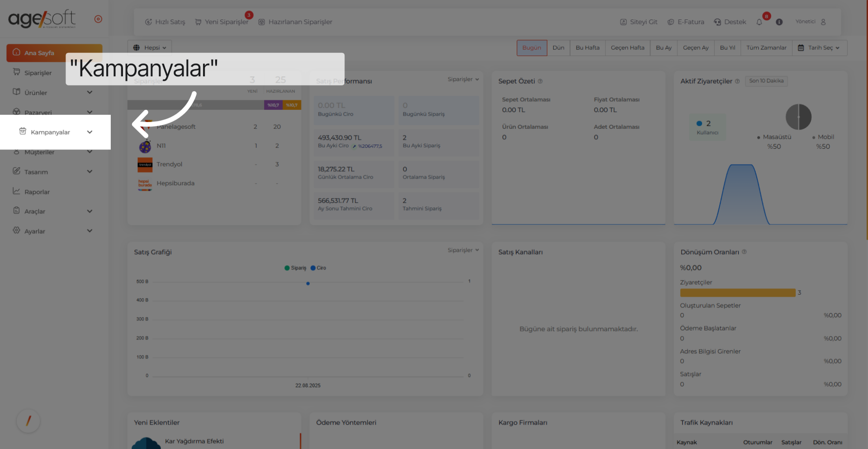Screen dimensions: 868x449
Task: Click the Siteyi Git icon
Action: point(623,22)
